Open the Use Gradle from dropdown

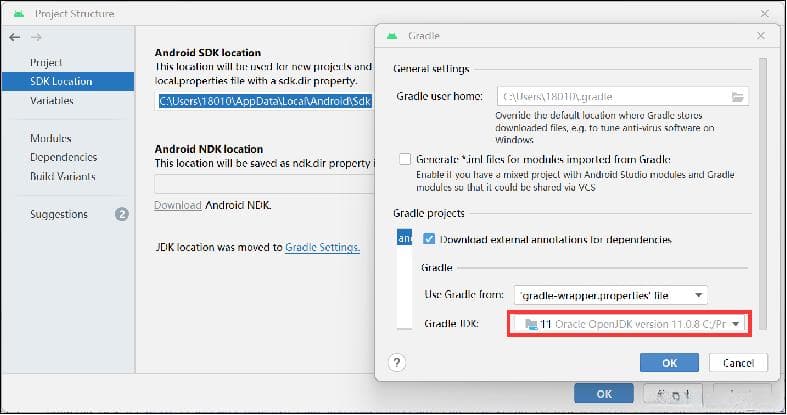[x=611, y=296]
